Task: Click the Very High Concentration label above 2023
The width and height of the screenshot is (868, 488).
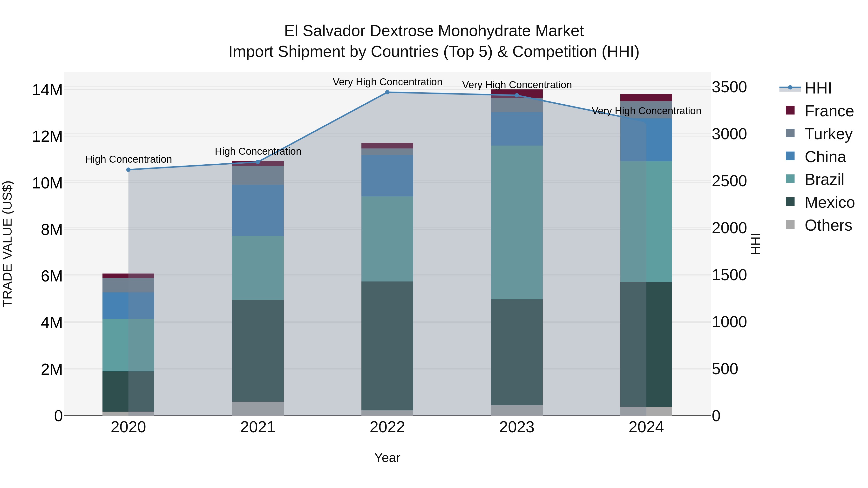Action: pos(517,85)
